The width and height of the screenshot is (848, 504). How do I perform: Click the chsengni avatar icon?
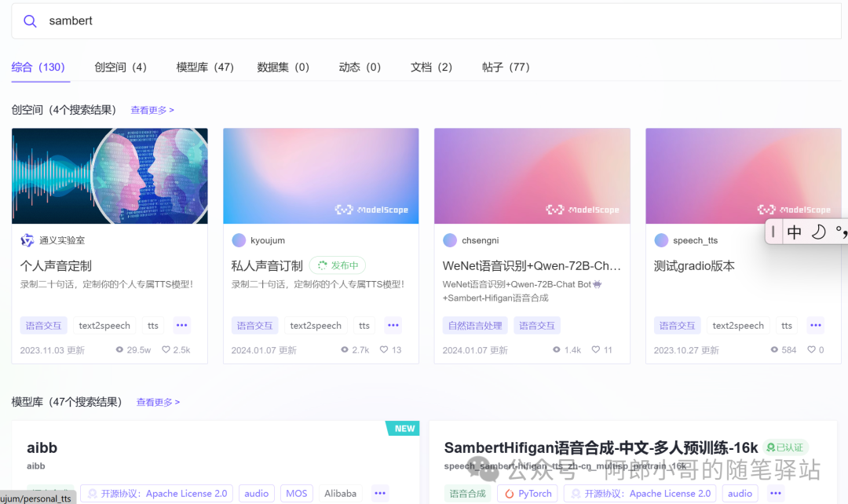pyautogui.click(x=450, y=240)
